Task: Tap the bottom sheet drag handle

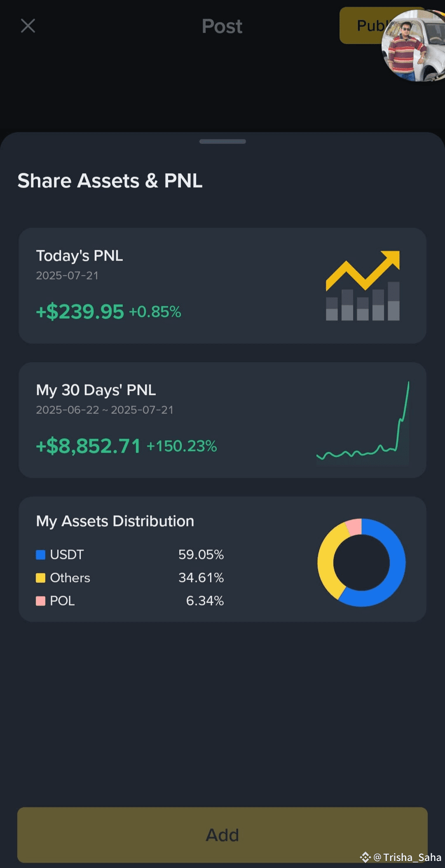Action: (222, 141)
